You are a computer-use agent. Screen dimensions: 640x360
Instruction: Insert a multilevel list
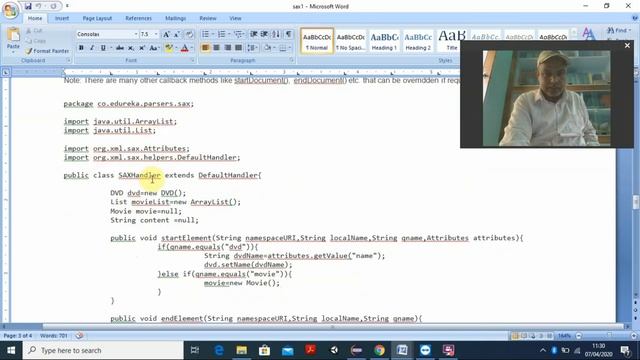[x=238, y=34]
